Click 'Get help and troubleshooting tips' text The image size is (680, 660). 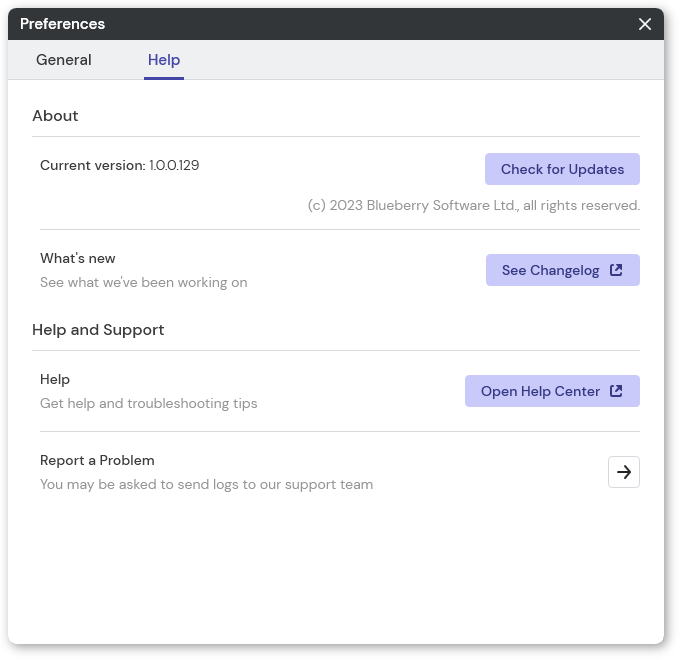148,403
